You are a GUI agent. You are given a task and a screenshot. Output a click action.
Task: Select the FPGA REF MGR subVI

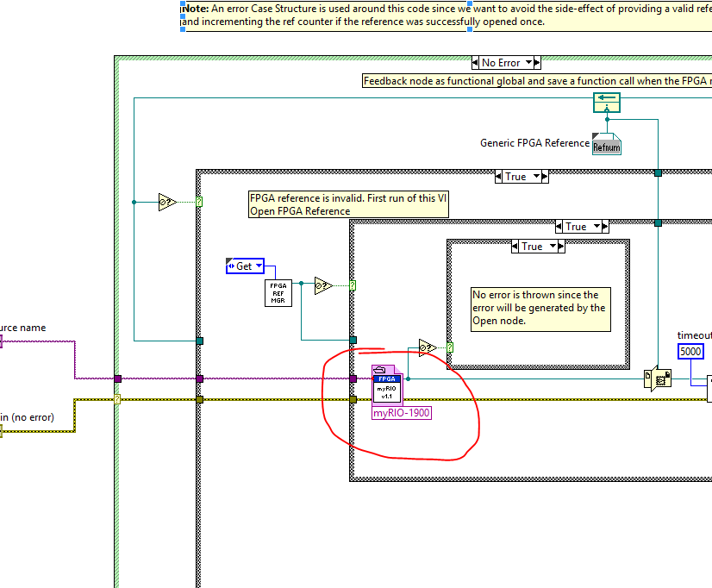pos(278,293)
